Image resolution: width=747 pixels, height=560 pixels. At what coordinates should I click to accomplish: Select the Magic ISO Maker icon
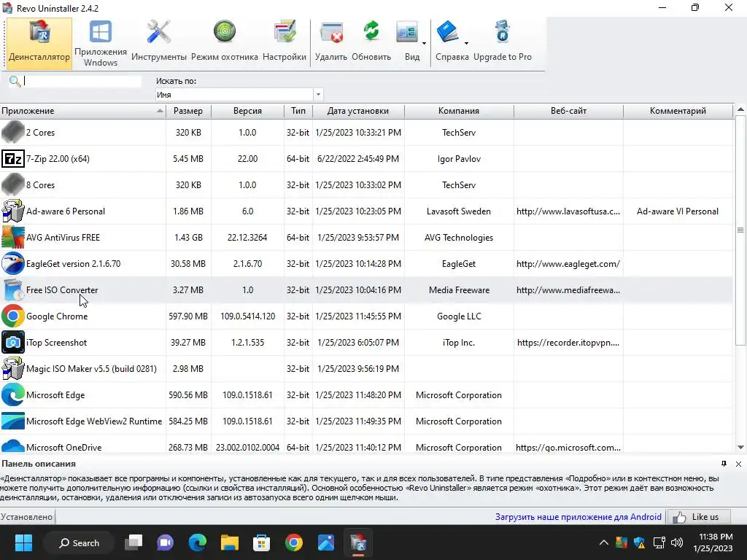tap(13, 368)
